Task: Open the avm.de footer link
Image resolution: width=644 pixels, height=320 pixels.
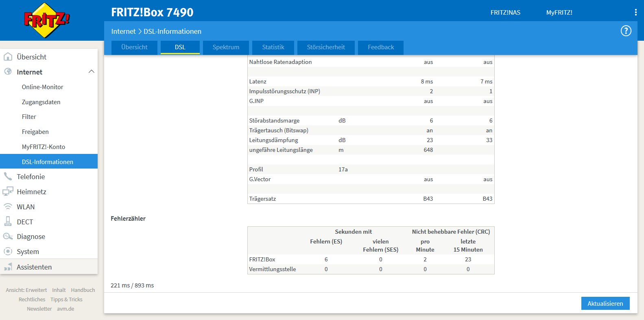Action: tap(65, 309)
